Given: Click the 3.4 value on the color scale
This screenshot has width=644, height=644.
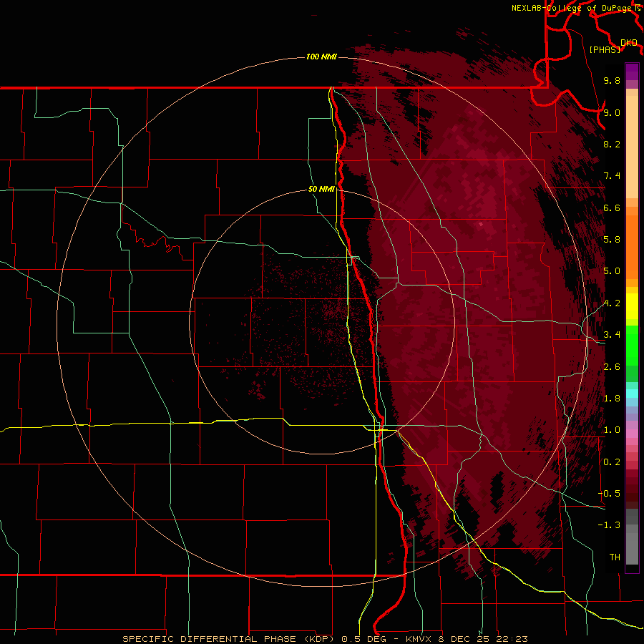Looking at the screenshot, I should [612, 335].
